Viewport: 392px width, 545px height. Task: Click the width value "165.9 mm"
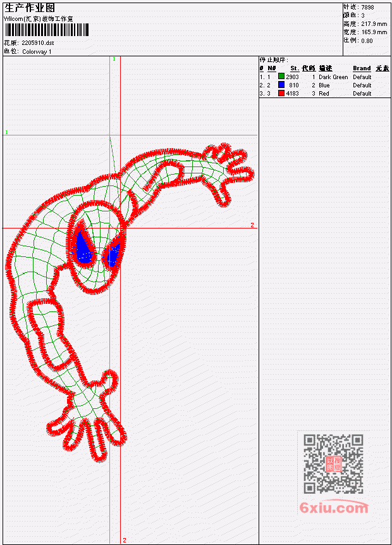[374, 32]
